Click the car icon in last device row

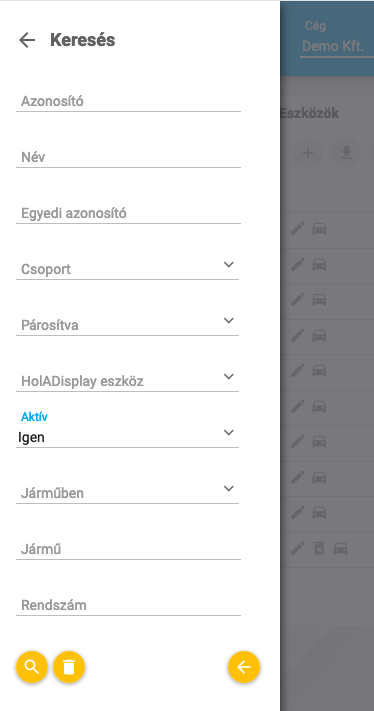click(x=340, y=549)
